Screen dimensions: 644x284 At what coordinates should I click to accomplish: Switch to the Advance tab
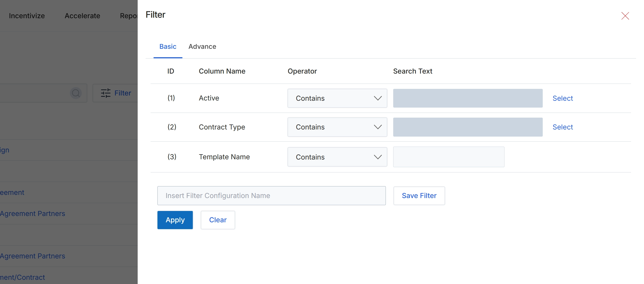[202, 47]
